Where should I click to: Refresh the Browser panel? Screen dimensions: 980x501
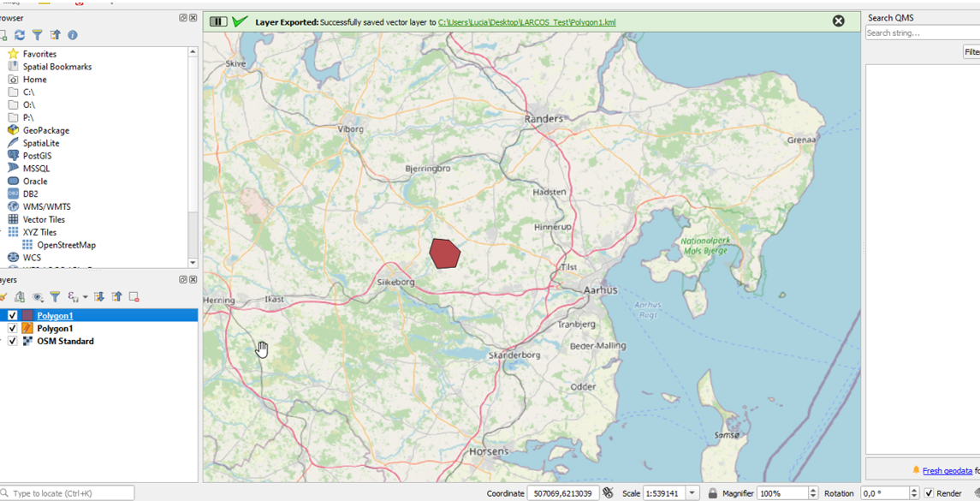point(20,35)
